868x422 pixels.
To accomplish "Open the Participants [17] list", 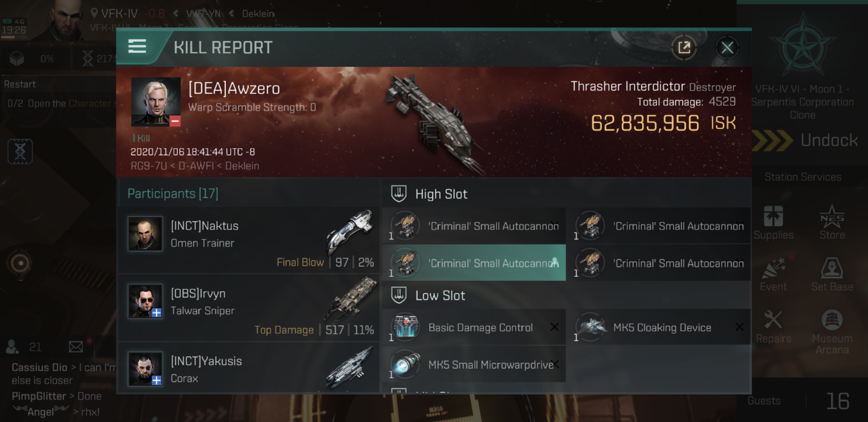I will (x=173, y=193).
